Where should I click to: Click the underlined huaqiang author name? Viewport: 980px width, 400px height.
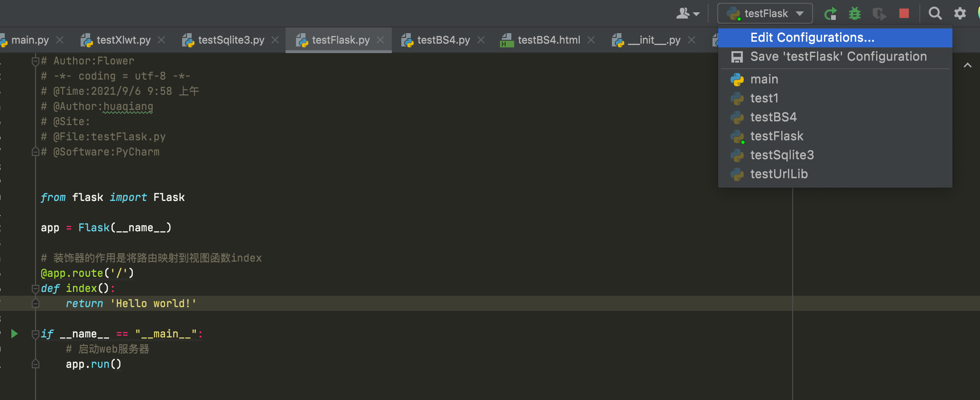128,106
